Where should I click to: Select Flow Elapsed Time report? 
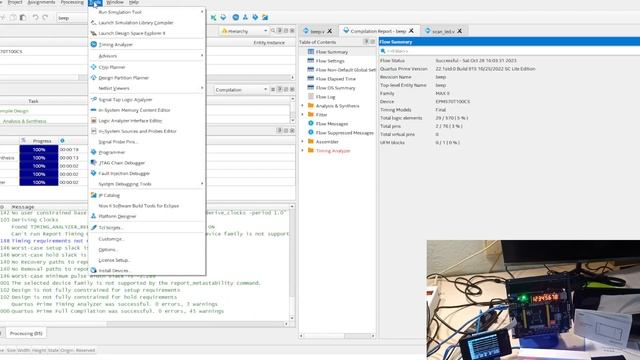point(336,79)
